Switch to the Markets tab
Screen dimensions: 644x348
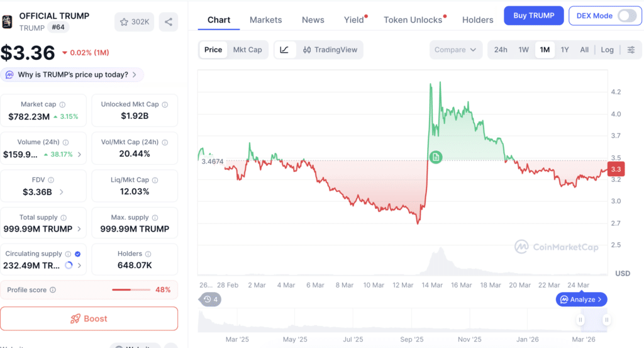[x=266, y=20]
